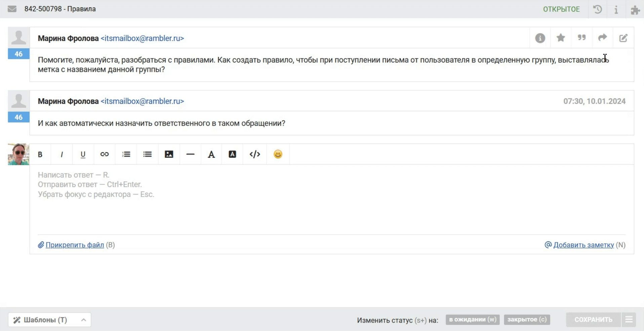Star the first message from Марина Фролова
The height and width of the screenshot is (331, 644).
click(561, 38)
